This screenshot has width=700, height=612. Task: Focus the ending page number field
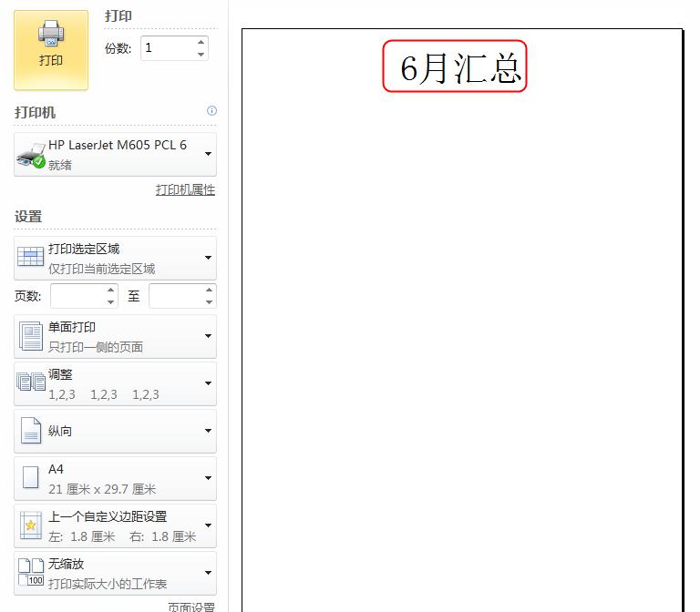177,296
